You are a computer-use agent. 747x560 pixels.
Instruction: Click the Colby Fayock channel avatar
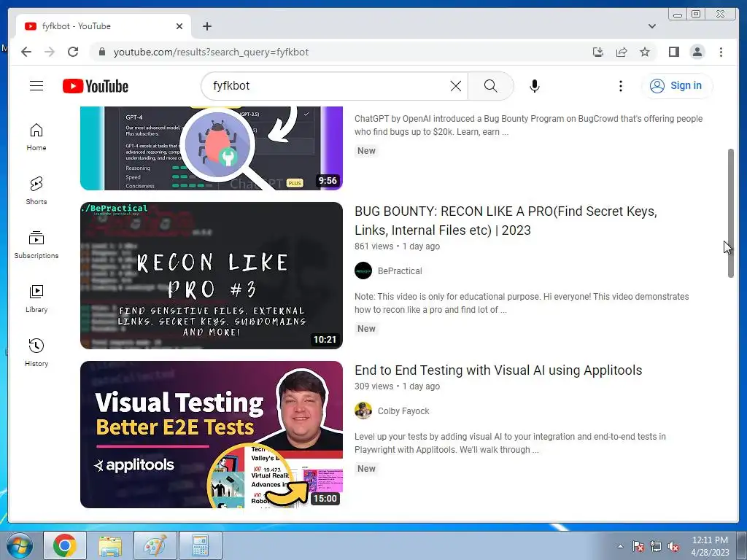(363, 411)
